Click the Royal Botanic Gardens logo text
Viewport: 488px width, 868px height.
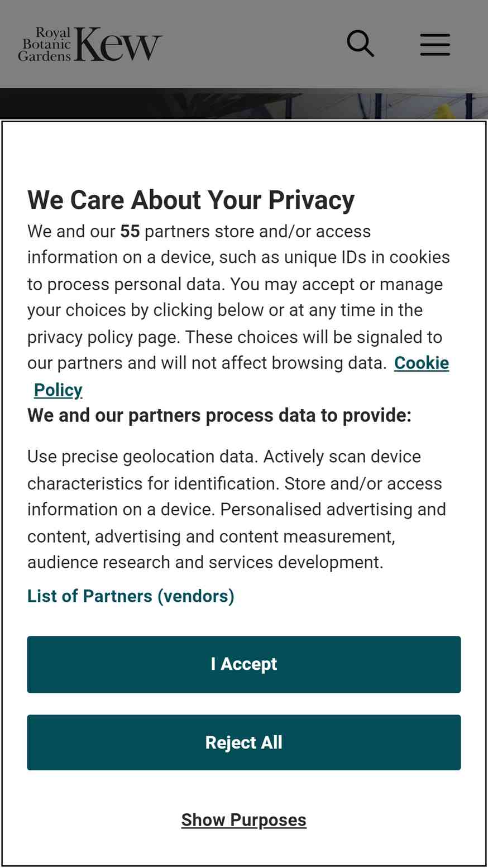coord(45,44)
